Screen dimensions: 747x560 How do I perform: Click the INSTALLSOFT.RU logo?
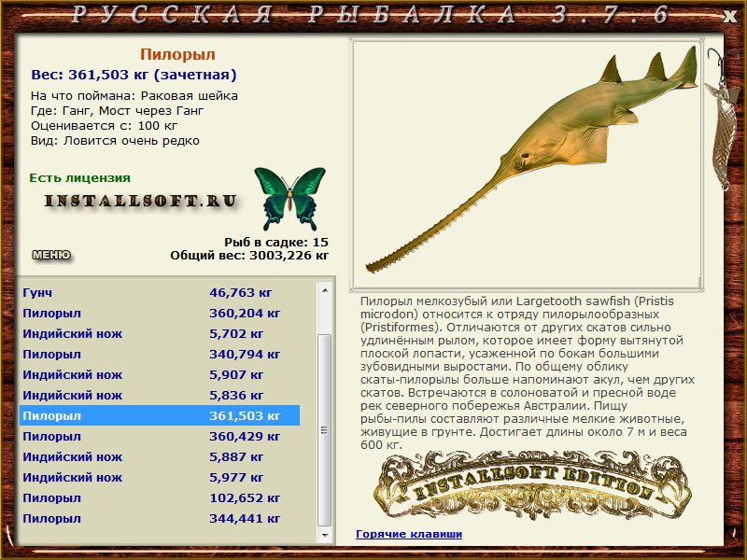click(x=141, y=201)
